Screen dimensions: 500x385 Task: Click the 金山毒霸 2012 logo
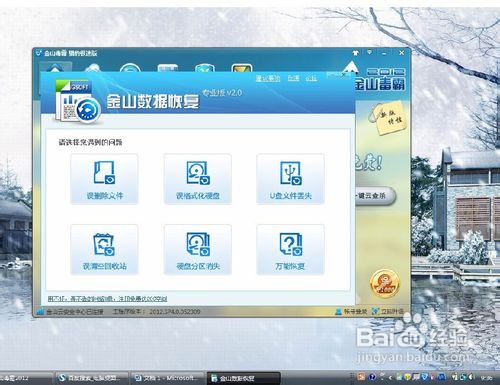pyautogui.click(x=380, y=79)
